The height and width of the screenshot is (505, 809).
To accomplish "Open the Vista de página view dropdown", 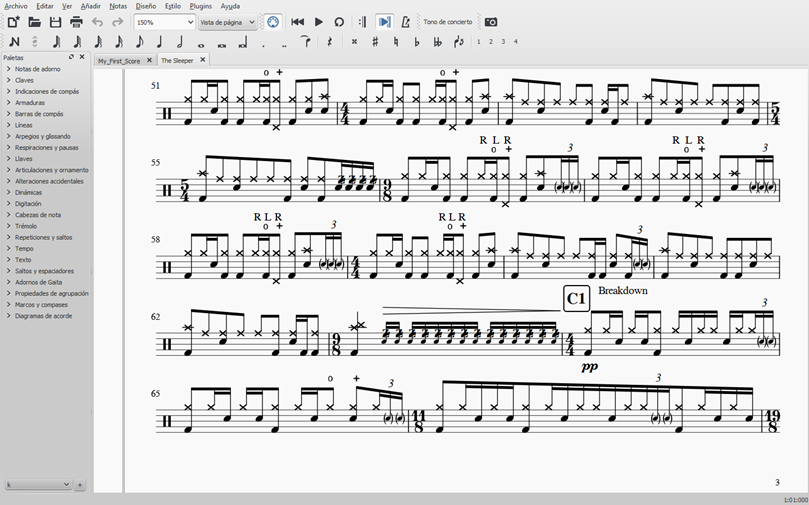I will point(228,22).
